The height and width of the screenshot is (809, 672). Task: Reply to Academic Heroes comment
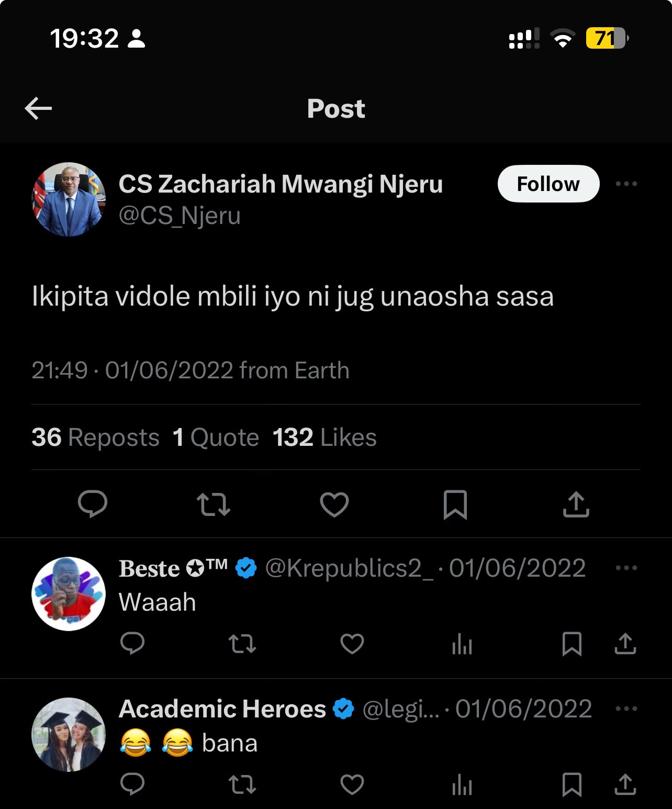pyautogui.click(x=132, y=784)
